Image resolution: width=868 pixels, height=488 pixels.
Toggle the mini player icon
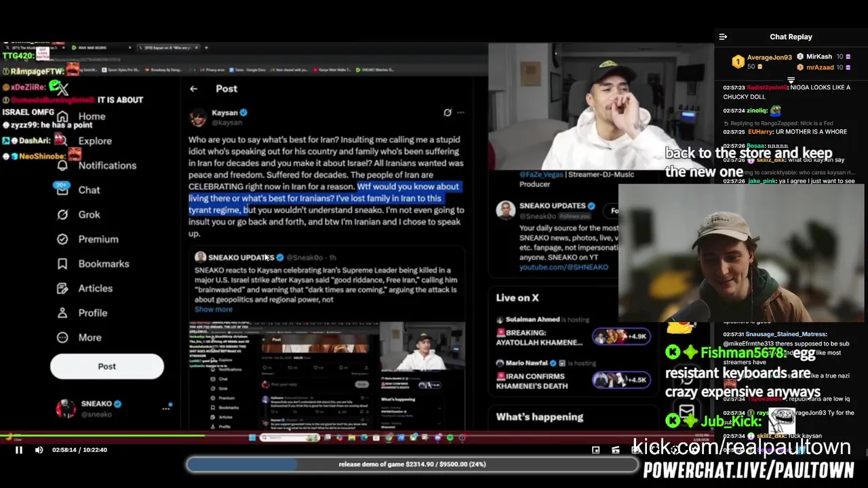pyautogui.click(x=595, y=450)
